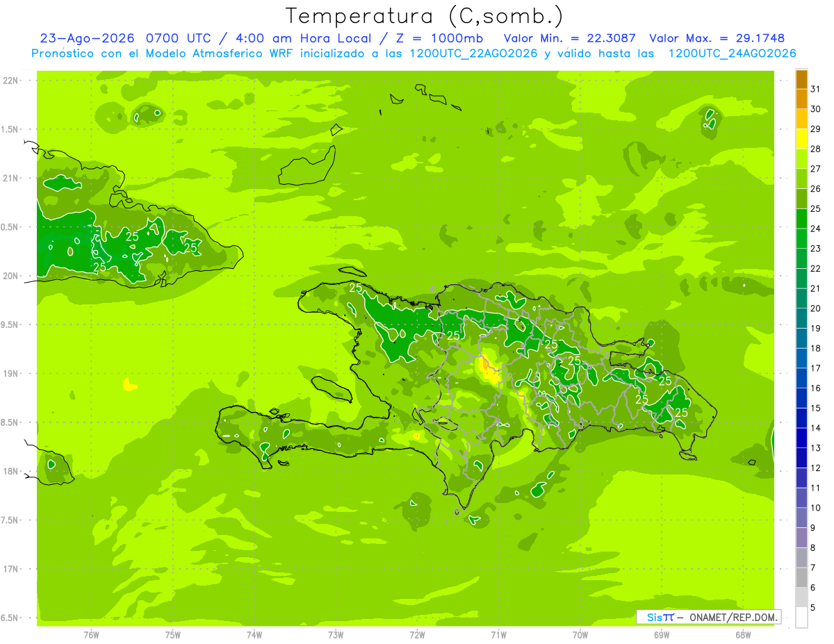Click the white legend swatch below 5
The width and height of the screenshot is (834, 644).
click(x=801, y=618)
